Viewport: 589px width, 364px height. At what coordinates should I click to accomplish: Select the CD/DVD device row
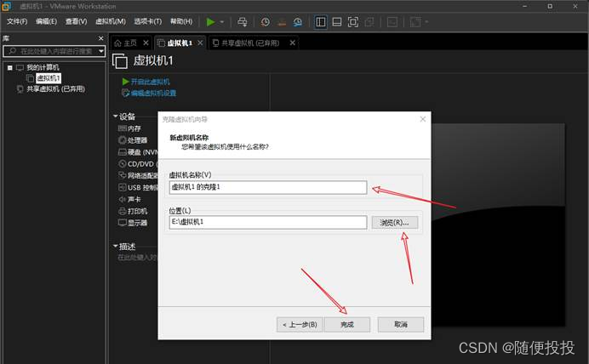[x=138, y=164]
